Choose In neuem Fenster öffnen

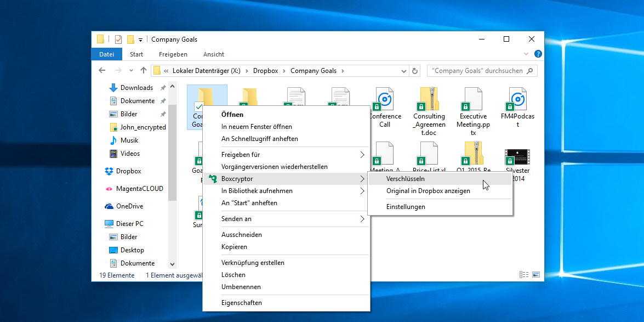(286, 127)
